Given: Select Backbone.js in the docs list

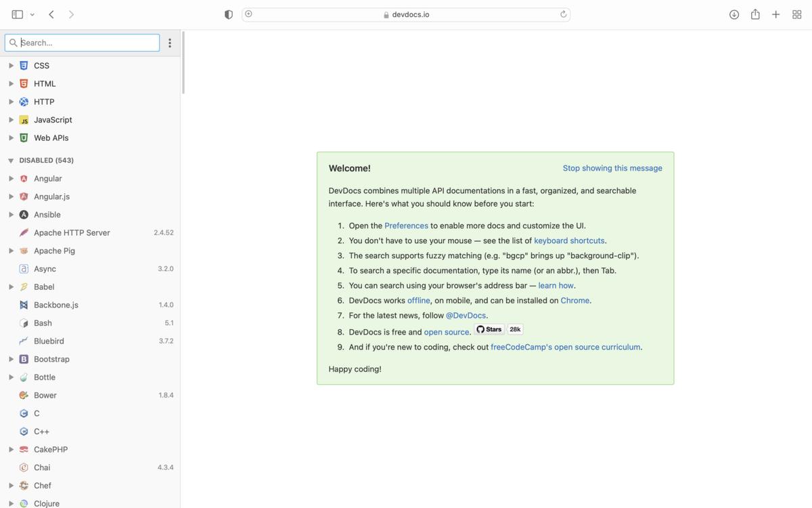Looking at the screenshot, I should 56,305.
